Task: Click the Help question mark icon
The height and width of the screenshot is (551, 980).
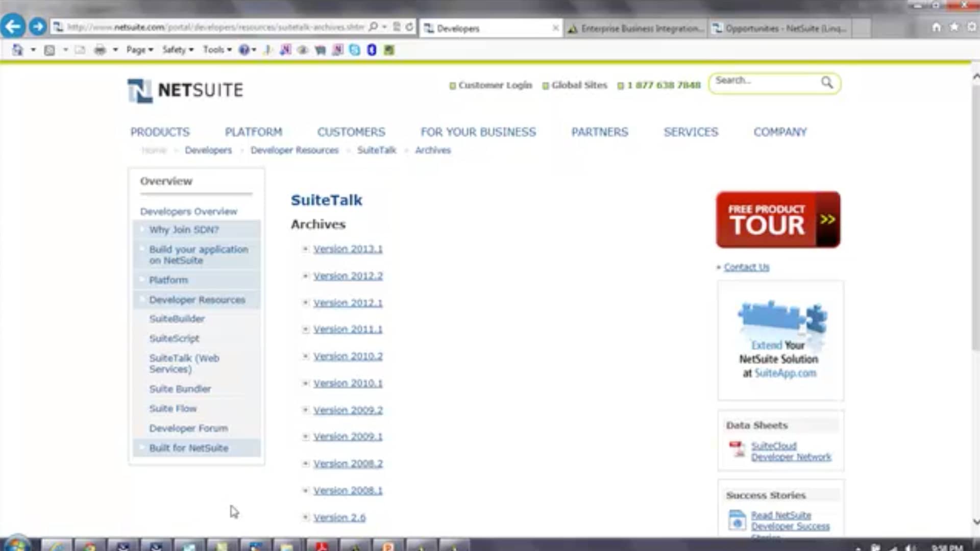Action: tap(244, 50)
